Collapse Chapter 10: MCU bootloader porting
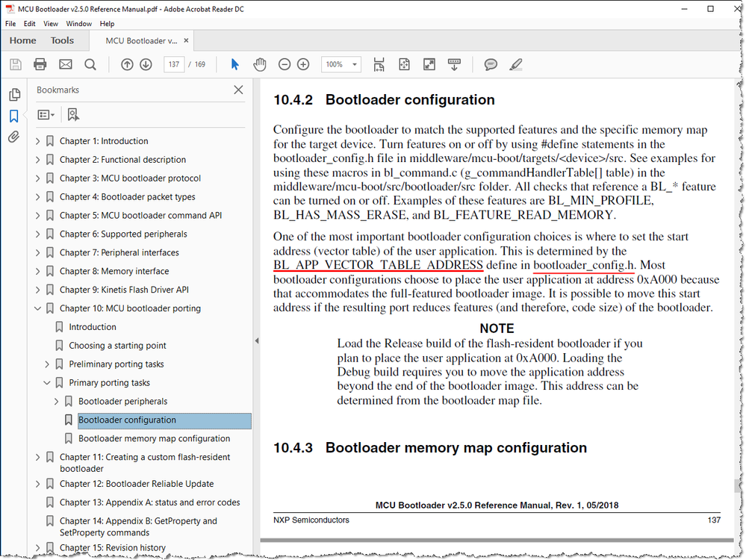This screenshot has width=746, height=560. pos(37,308)
